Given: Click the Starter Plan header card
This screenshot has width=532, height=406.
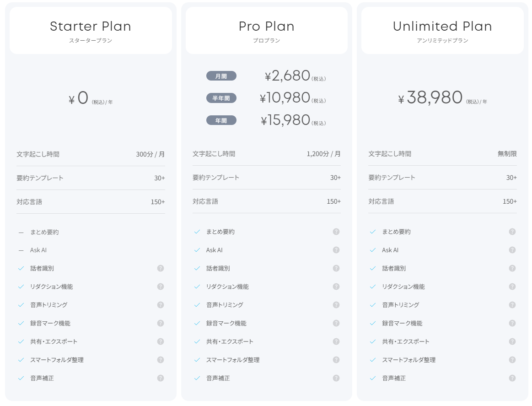Looking at the screenshot, I should [x=91, y=31].
